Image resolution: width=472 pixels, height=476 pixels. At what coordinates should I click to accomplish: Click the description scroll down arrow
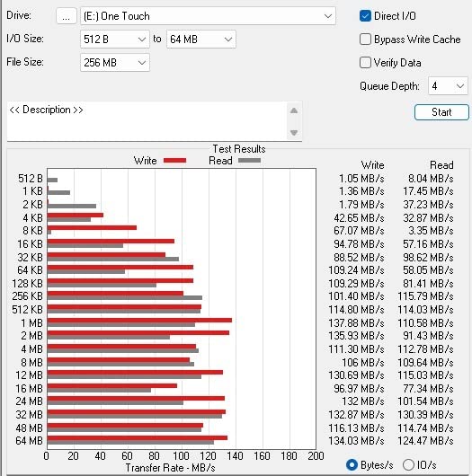coord(294,132)
